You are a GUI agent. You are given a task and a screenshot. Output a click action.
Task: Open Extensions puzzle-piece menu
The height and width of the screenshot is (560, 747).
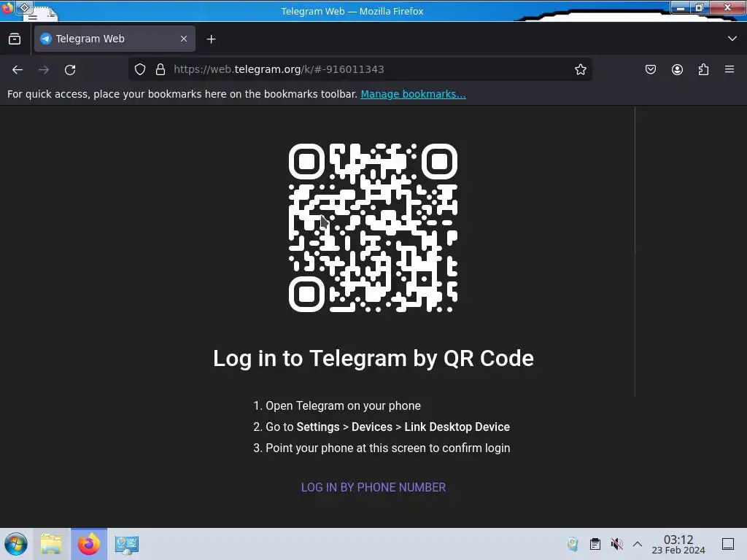(x=703, y=69)
